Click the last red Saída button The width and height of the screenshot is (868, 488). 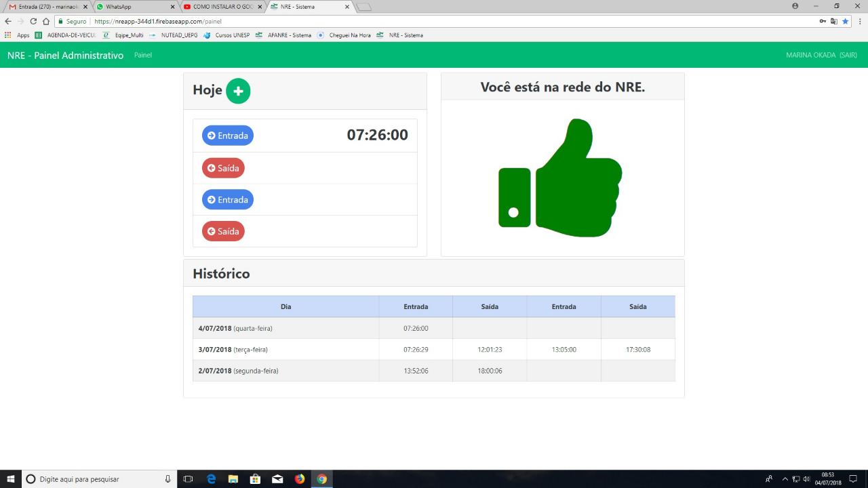223,231
